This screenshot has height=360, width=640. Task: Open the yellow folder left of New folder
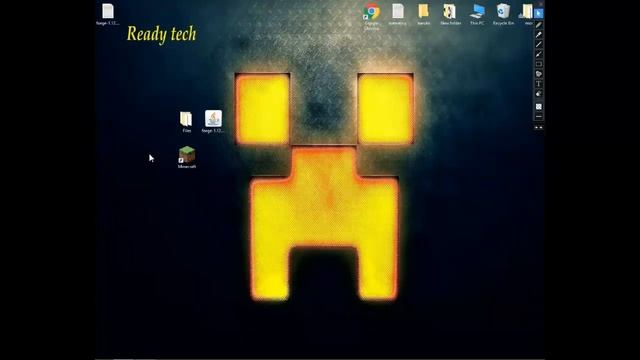click(424, 14)
